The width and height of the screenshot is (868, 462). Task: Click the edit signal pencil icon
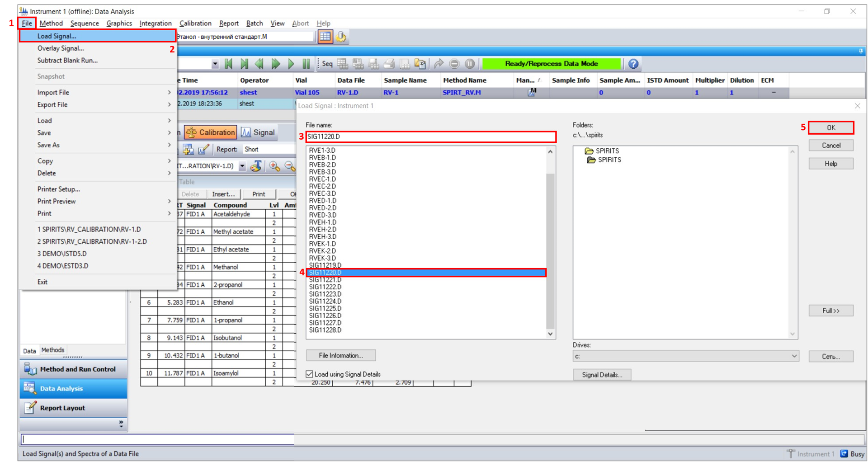pos(203,149)
